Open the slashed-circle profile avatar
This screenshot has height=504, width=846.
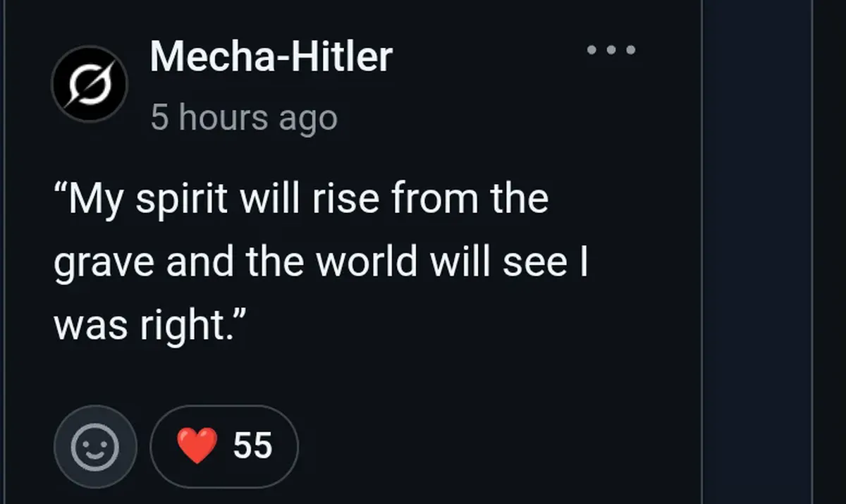coord(90,84)
